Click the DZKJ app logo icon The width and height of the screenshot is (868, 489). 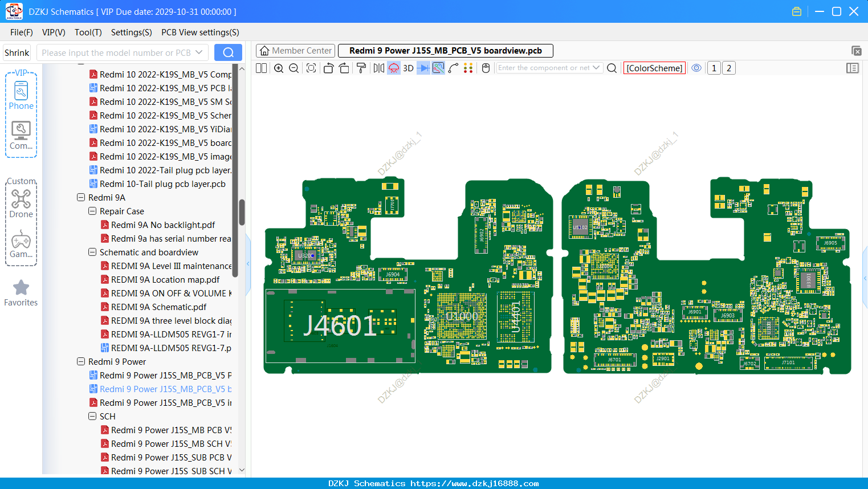tap(14, 11)
